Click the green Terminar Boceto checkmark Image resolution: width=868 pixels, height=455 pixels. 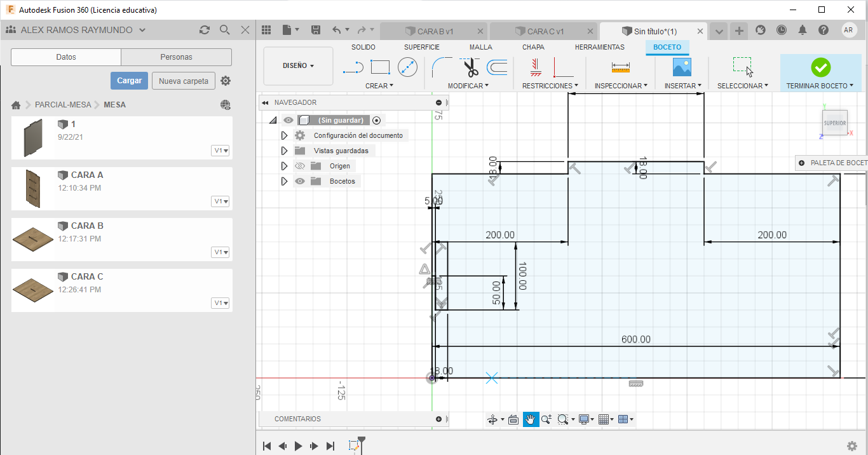tap(820, 67)
